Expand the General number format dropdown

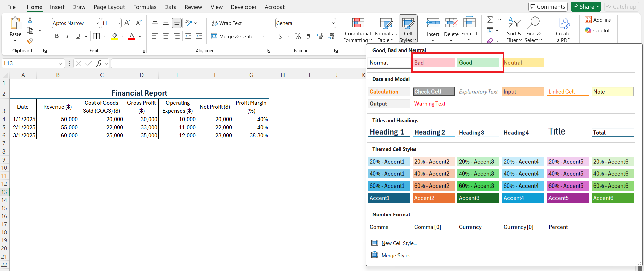tap(333, 23)
